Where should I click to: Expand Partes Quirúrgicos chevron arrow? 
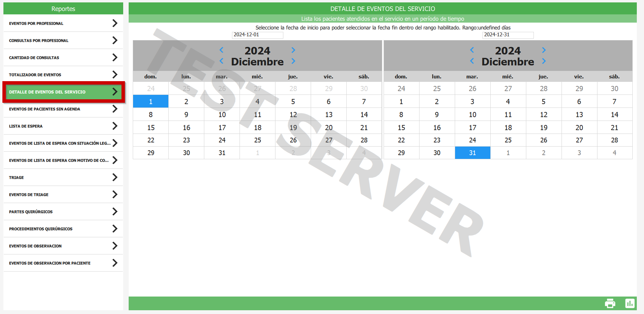click(115, 212)
